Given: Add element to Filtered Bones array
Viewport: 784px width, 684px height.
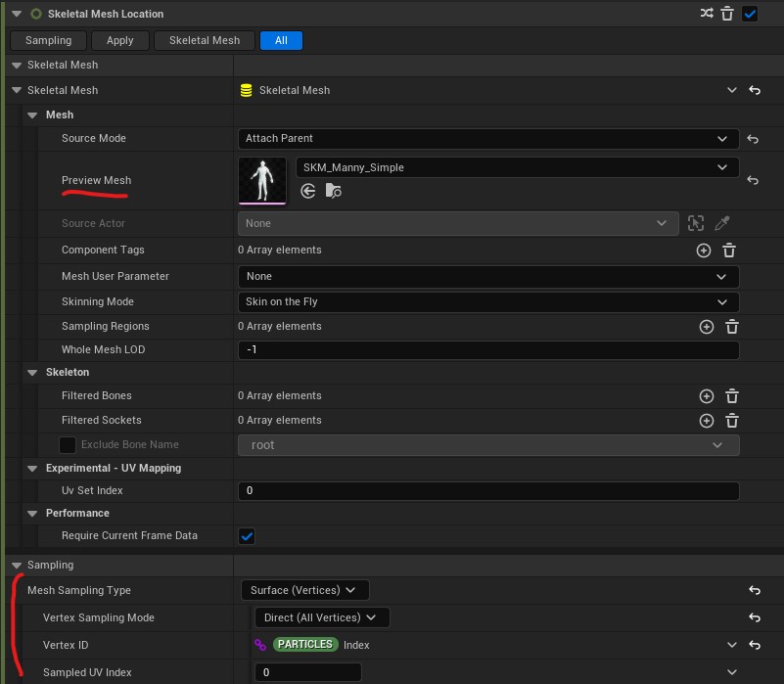Looking at the screenshot, I should (707, 396).
